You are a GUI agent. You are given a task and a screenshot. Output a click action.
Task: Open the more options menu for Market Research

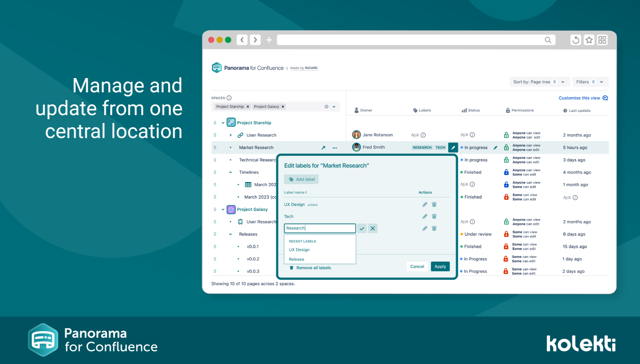[335, 148]
